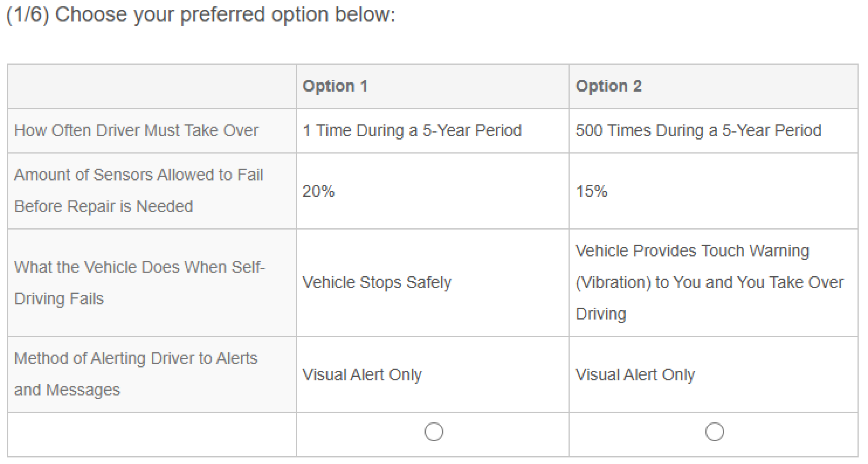
Task: Click the '(1/6) Choose your preferred option' heading
Action: 201,15
